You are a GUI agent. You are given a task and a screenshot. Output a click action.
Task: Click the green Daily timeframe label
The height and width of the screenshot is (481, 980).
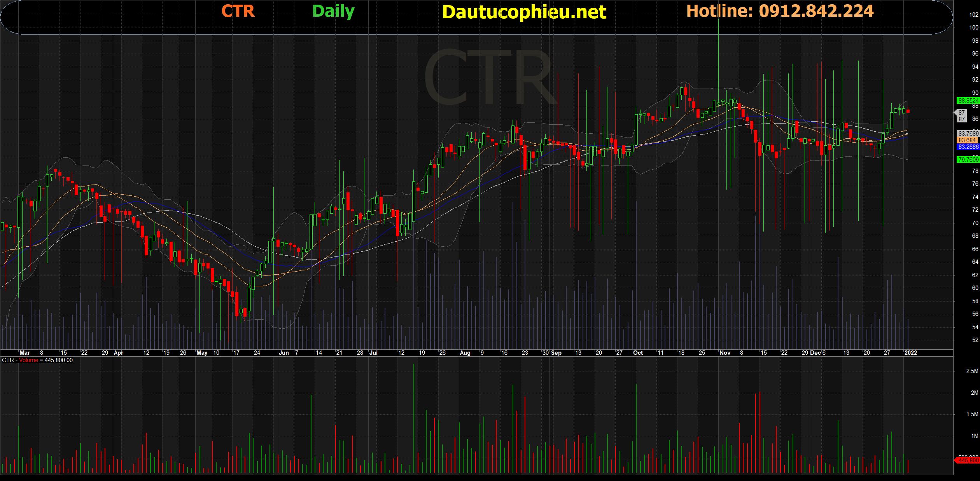tap(333, 11)
